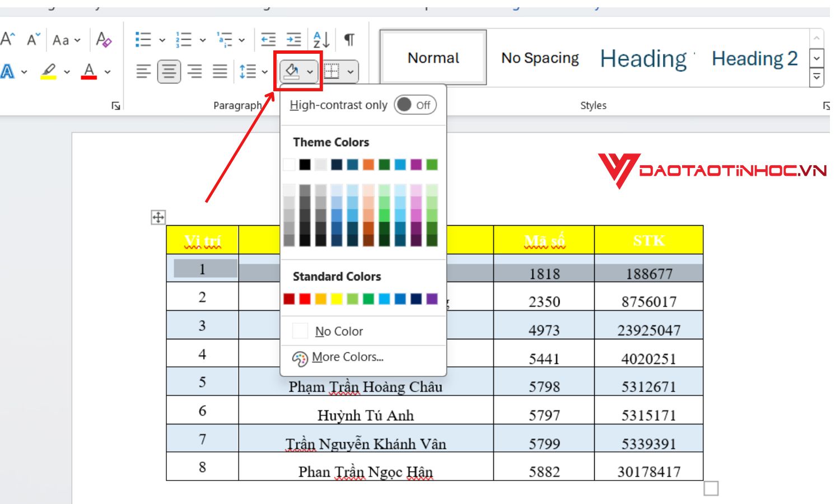
Task: Click the More Colors palette icon
Action: coord(300,358)
